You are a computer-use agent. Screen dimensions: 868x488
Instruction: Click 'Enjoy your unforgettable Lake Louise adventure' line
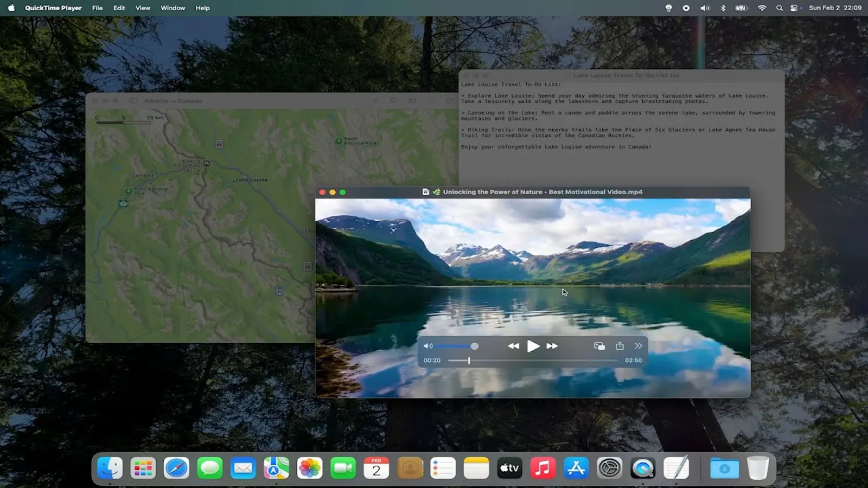pyautogui.click(x=556, y=147)
